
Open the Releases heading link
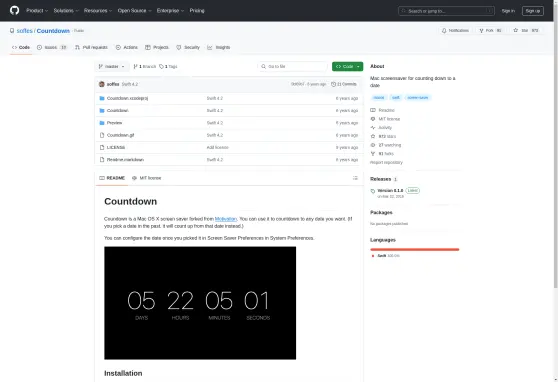[380, 179]
